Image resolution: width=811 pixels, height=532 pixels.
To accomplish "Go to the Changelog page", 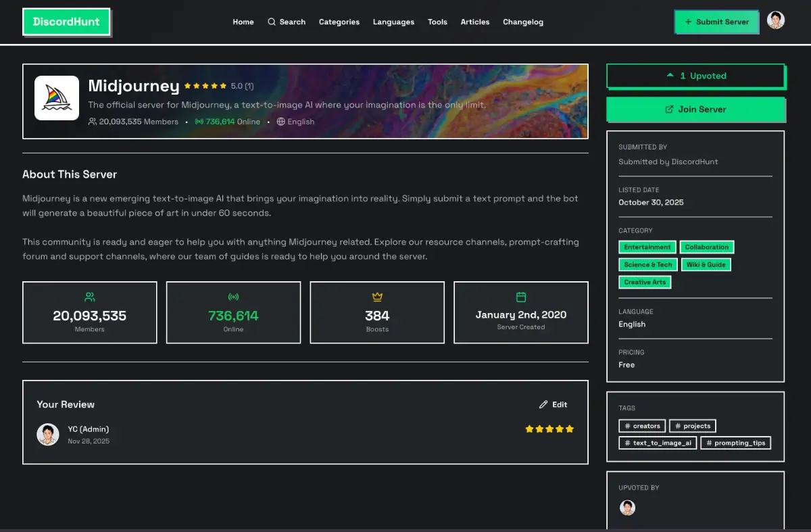I will point(523,22).
